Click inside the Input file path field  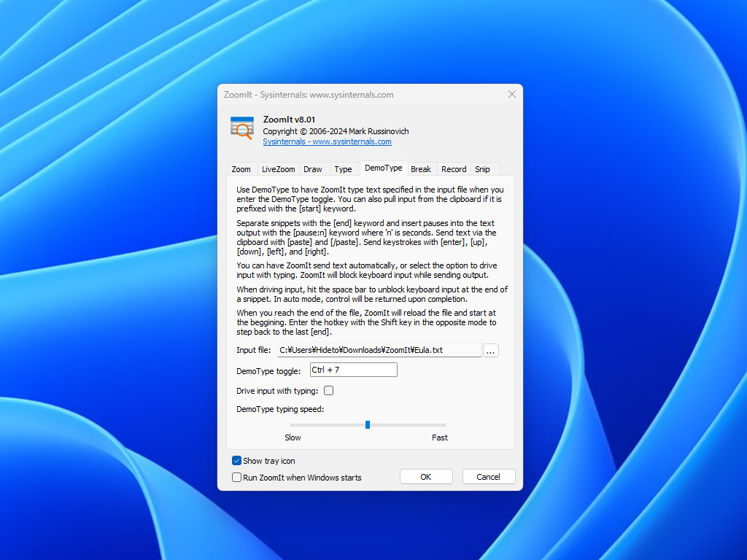point(379,350)
